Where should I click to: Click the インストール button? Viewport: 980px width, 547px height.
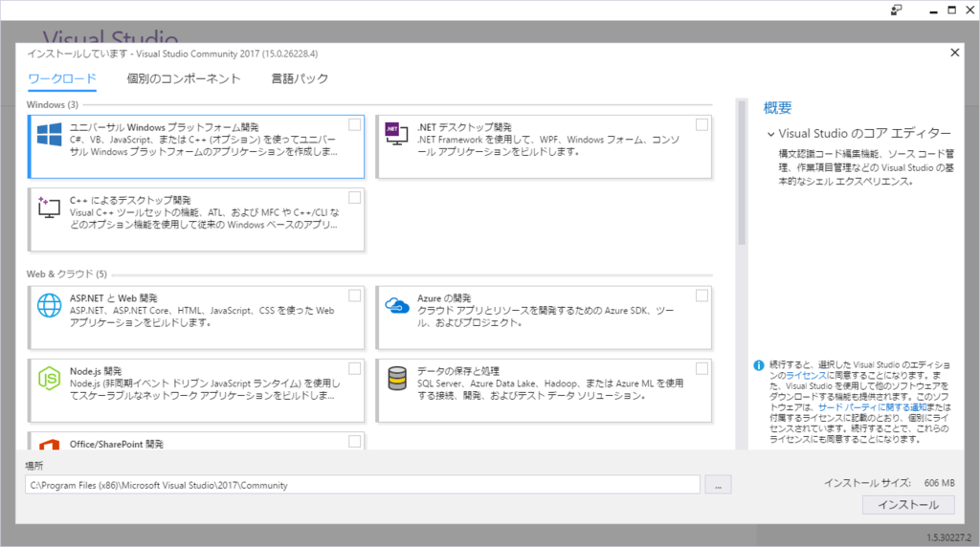tap(908, 505)
